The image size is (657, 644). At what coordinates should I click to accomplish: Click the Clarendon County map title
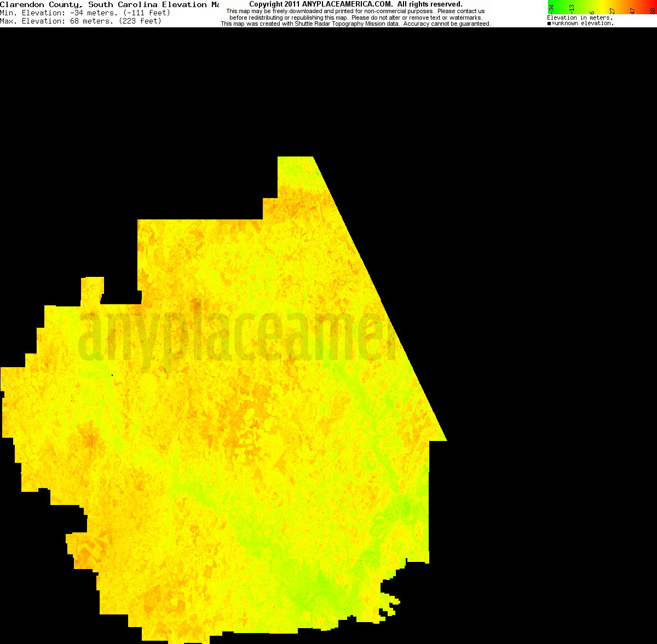pyautogui.click(x=99, y=4)
